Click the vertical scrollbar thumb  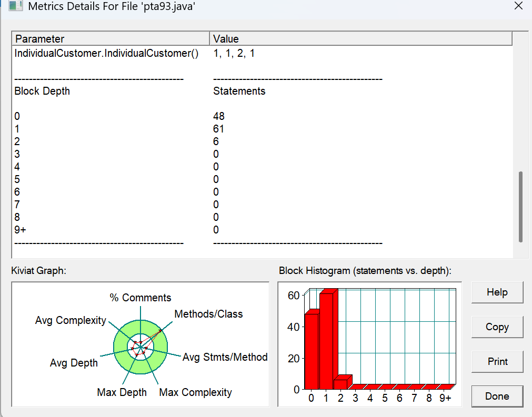click(520, 207)
